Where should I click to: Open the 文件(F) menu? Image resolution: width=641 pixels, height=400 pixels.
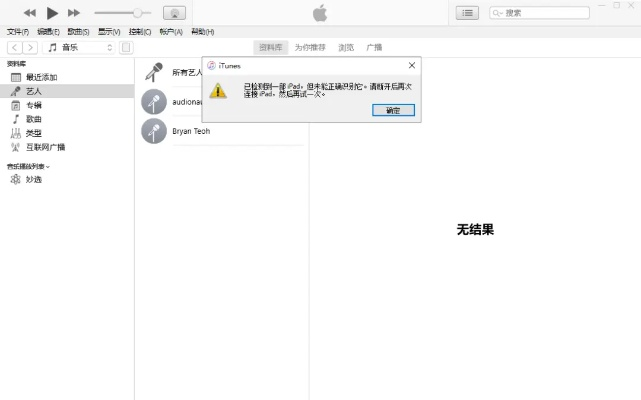click(17, 32)
